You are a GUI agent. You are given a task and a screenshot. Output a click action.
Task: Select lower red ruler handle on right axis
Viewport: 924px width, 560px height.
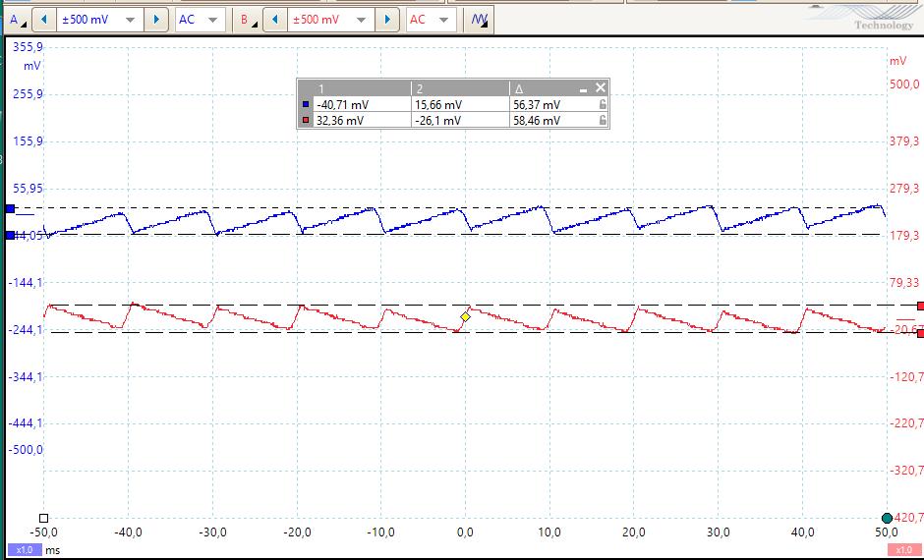pyautogui.click(x=920, y=333)
